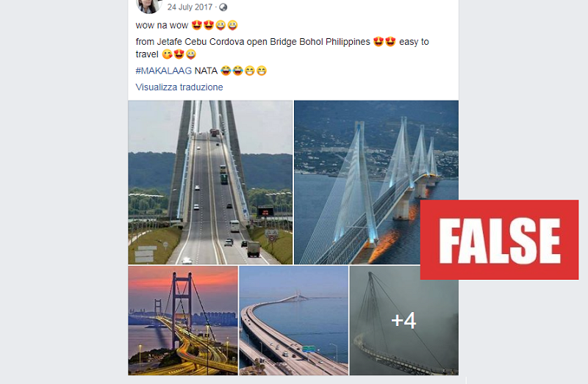Open the sunset suspension bridge photo
The width and height of the screenshot is (588, 384).
pos(183,321)
